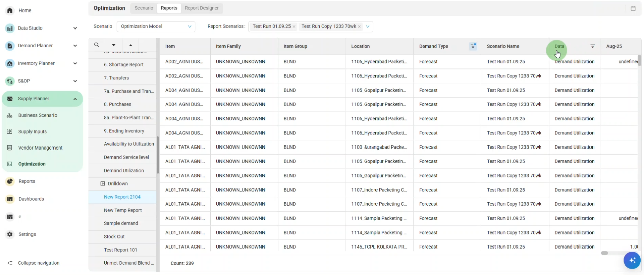Expand the Inventory Planner menu chevron
The image size is (644, 275).
pyautogui.click(x=75, y=63)
